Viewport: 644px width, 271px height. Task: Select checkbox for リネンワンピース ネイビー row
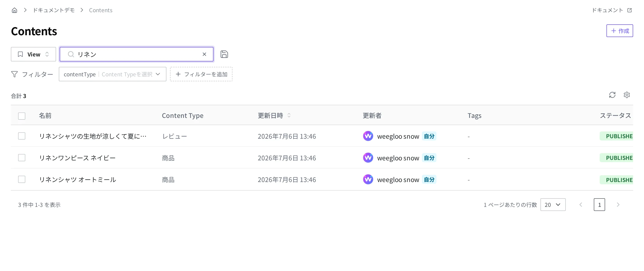coord(22,158)
